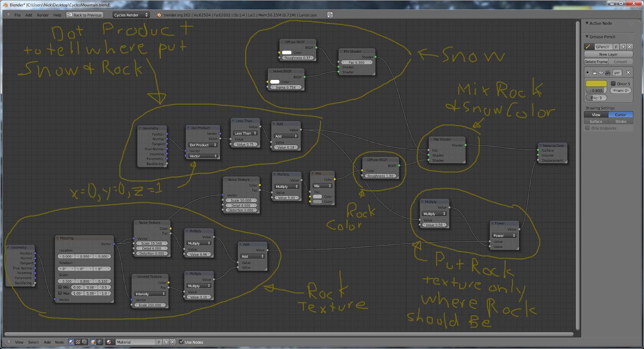Unlink material with X icon
This screenshot has height=349, width=644.
pyautogui.click(x=172, y=342)
